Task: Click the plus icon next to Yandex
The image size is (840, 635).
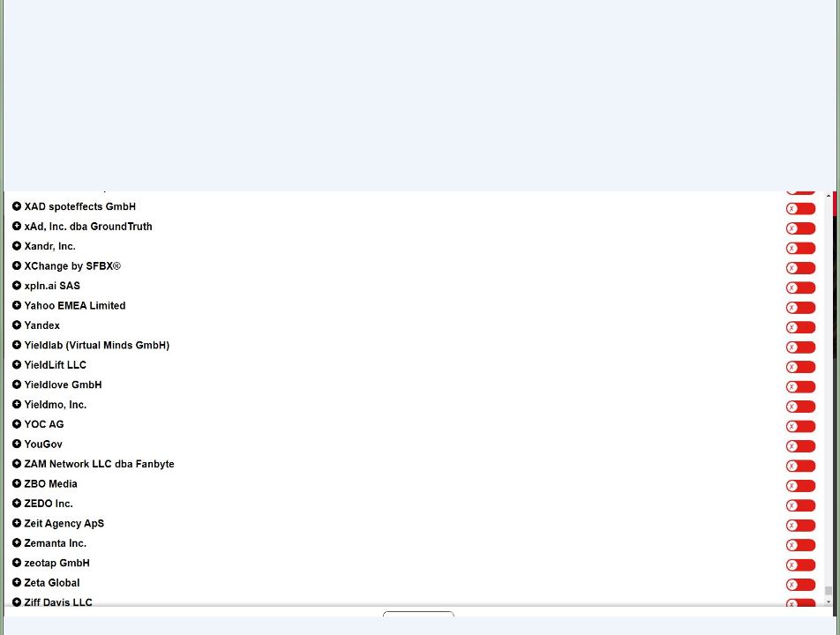Action: pos(17,325)
